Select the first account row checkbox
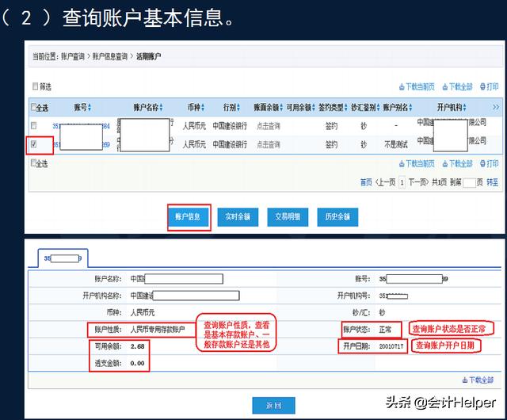Image resolution: width=507 pixels, height=420 pixels. [33, 125]
